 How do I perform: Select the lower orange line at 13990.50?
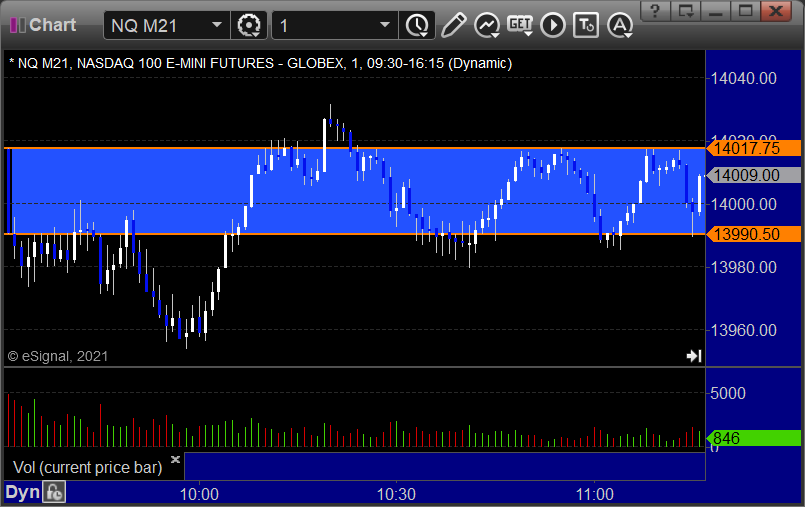(354, 234)
